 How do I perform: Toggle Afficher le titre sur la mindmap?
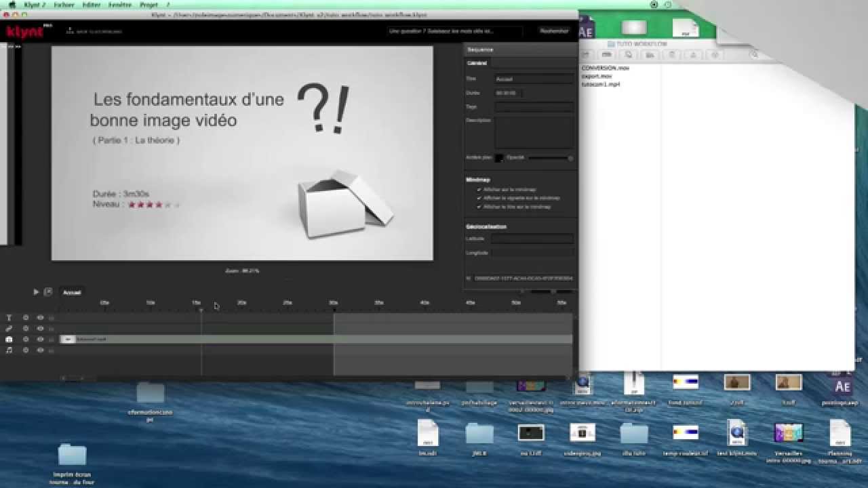point(479,207)
